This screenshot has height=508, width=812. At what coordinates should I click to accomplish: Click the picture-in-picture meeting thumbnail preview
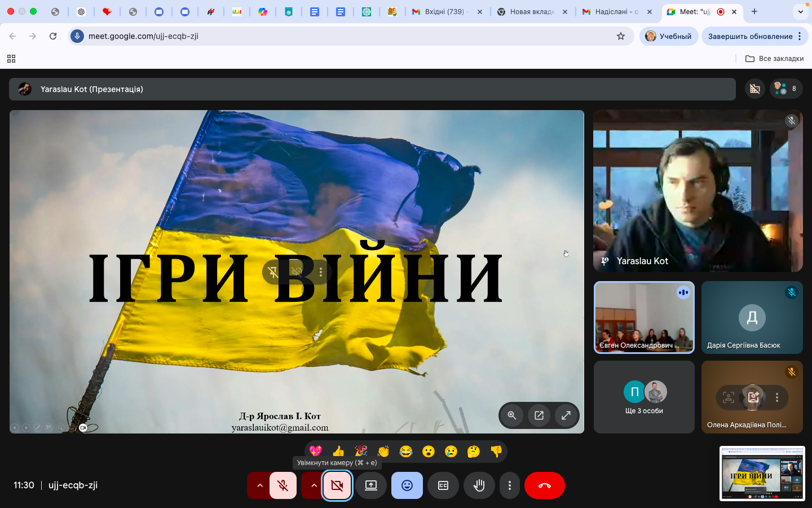coord(762,474)
